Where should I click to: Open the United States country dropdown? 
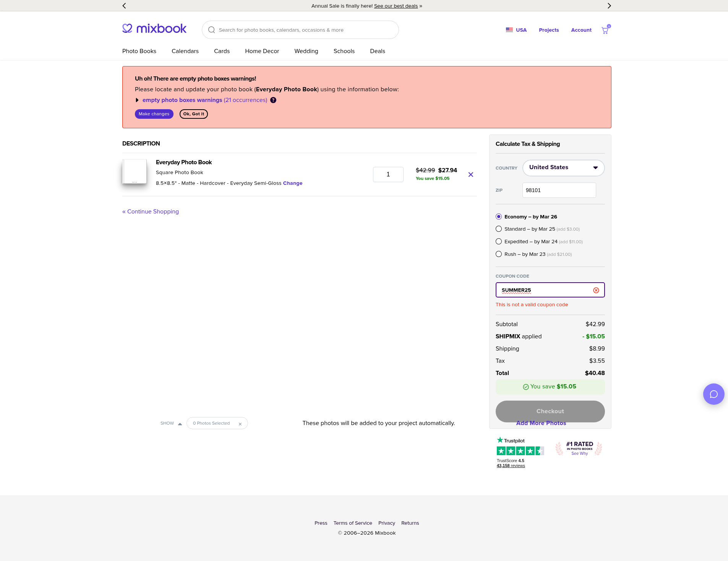click(563, 168)
